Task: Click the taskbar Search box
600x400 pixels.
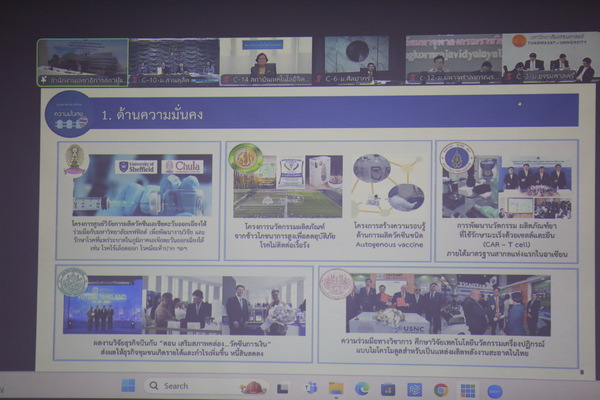Action: coord(207,386)
